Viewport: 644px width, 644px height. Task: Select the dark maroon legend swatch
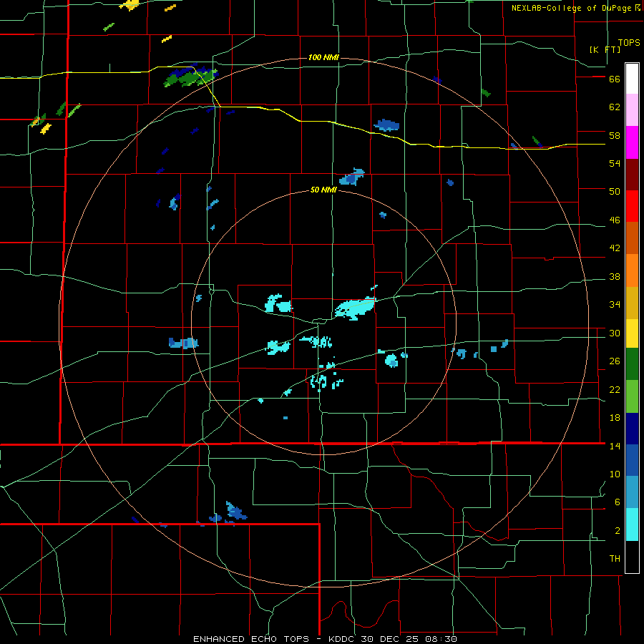point(632,175)
